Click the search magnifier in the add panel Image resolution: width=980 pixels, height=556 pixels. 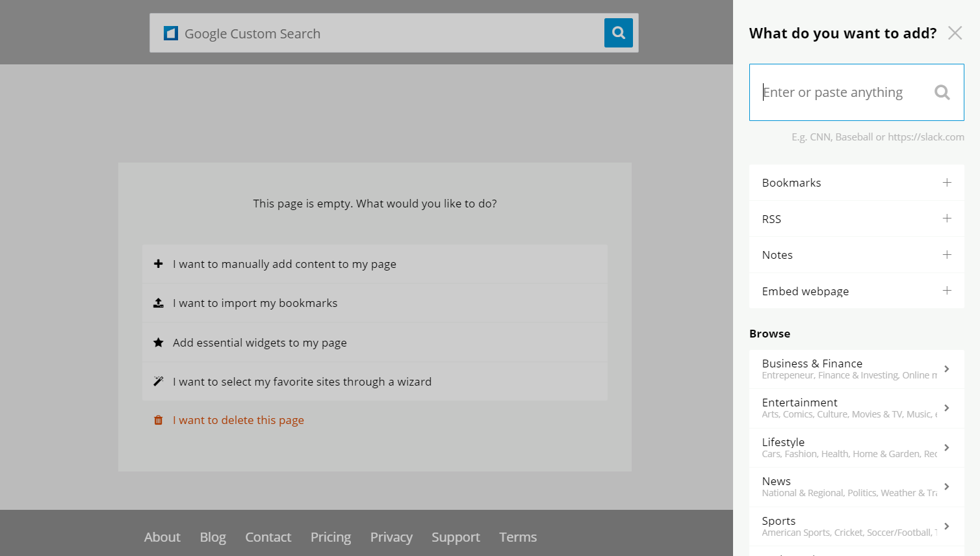[942, 92]
